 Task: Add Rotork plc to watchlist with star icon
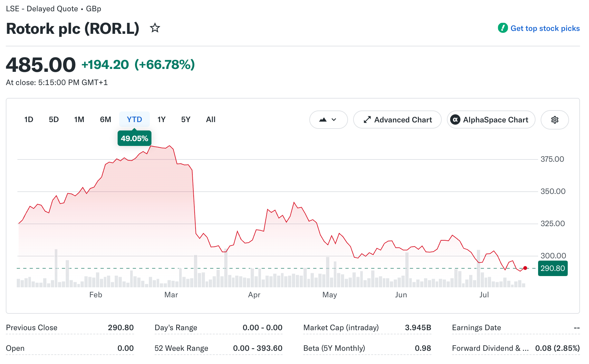[x=155, y=28]
